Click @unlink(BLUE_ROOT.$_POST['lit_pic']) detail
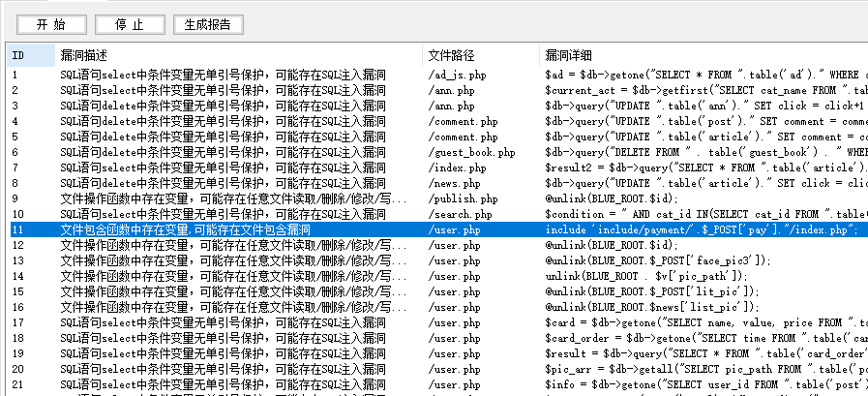This screenshot has width=868, height=396. (652, 291)
